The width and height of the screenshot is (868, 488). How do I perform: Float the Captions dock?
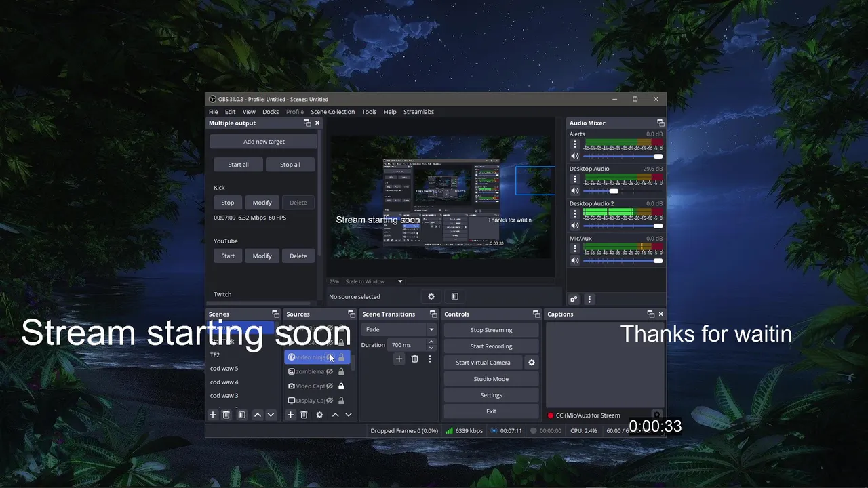tap(651, 314)
